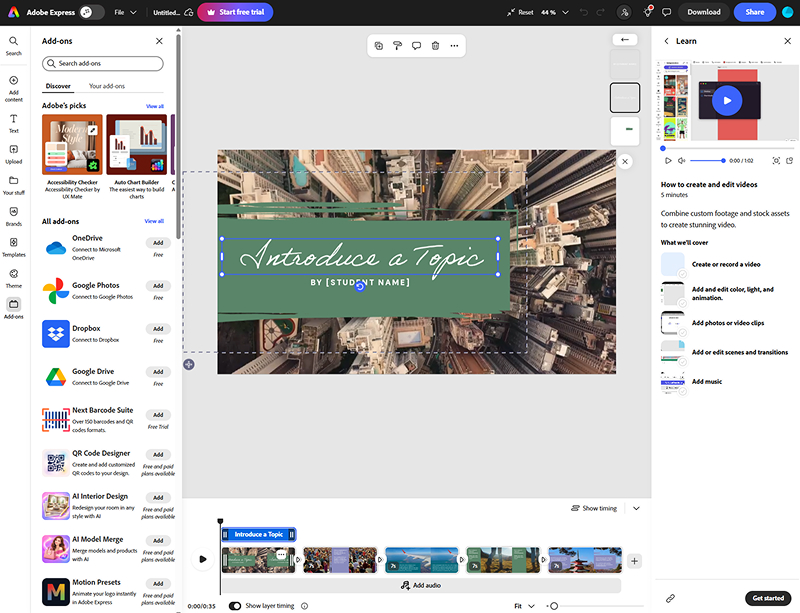The width and height of the screenshot is (800, 613).
Task: Add the Dropbox add-on
Action: 158,329
